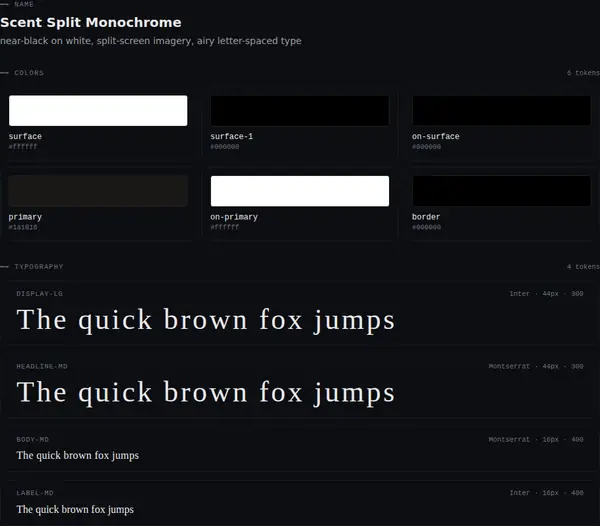Viewport: 600px width, 526px height.
Task: Click the TYPOGRAPHY section heading
Action: tap(39, 267)
